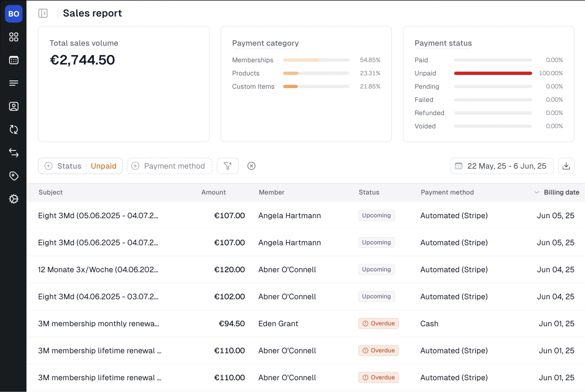Sort by Status column header
The image size is (585, 392).
point(369,193)
